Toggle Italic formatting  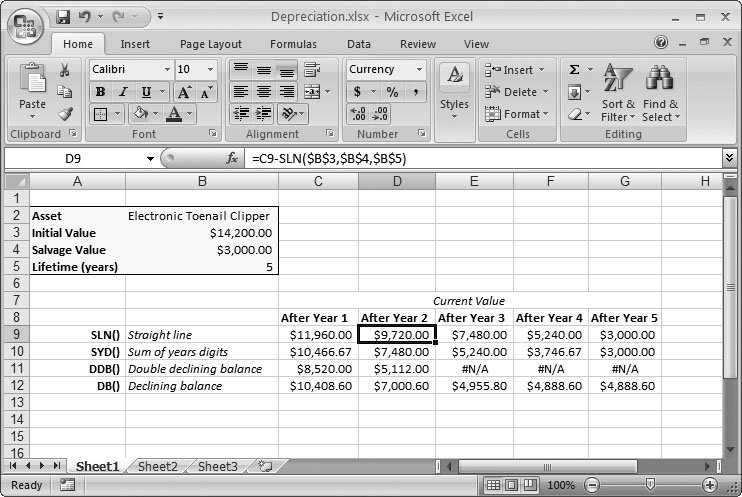[x=121, y=92]
